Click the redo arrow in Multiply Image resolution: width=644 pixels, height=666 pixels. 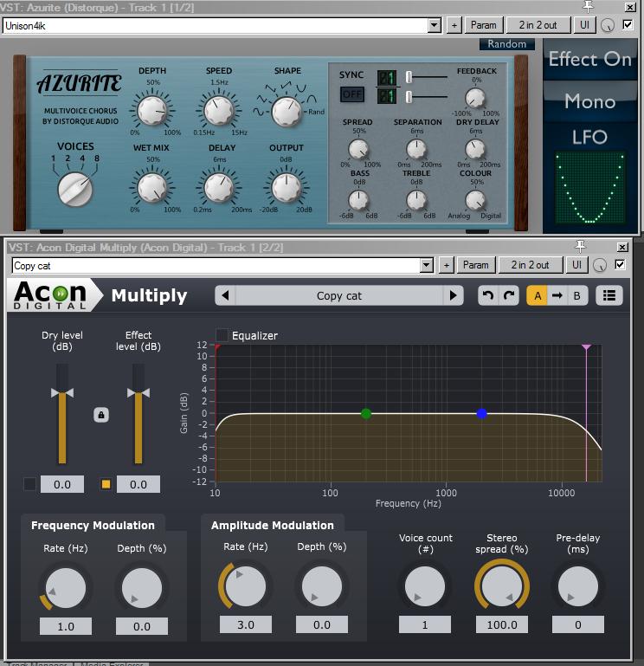pyautogui.click(x=509, y=295)
